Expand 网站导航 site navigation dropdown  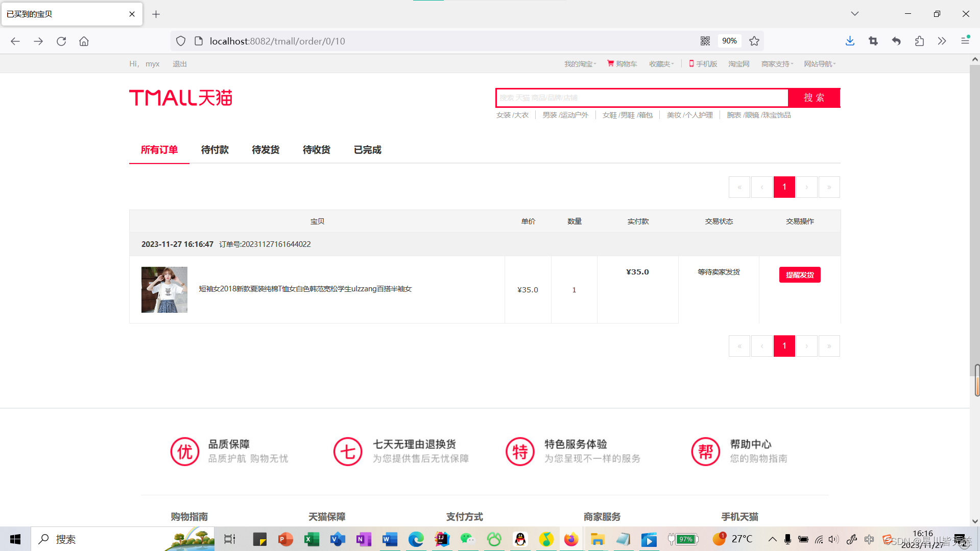820,64
